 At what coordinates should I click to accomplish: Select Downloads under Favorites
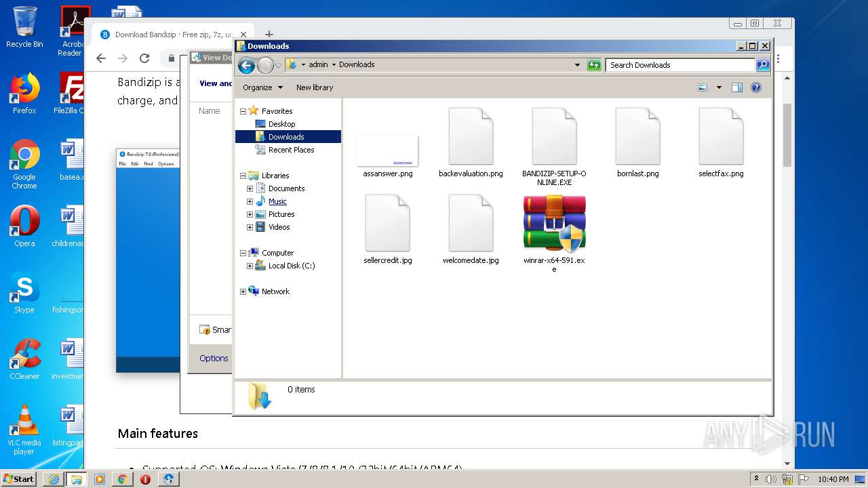(286, 137)
